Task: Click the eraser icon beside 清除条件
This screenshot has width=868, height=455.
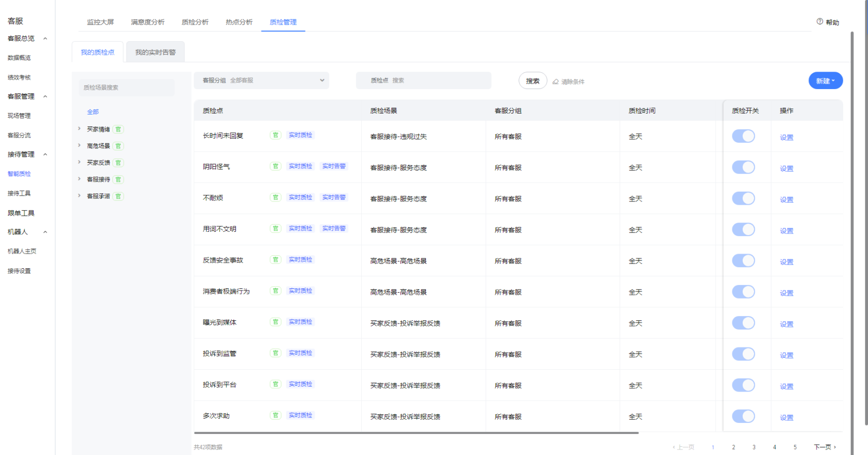Action: (x=556, y=82)
